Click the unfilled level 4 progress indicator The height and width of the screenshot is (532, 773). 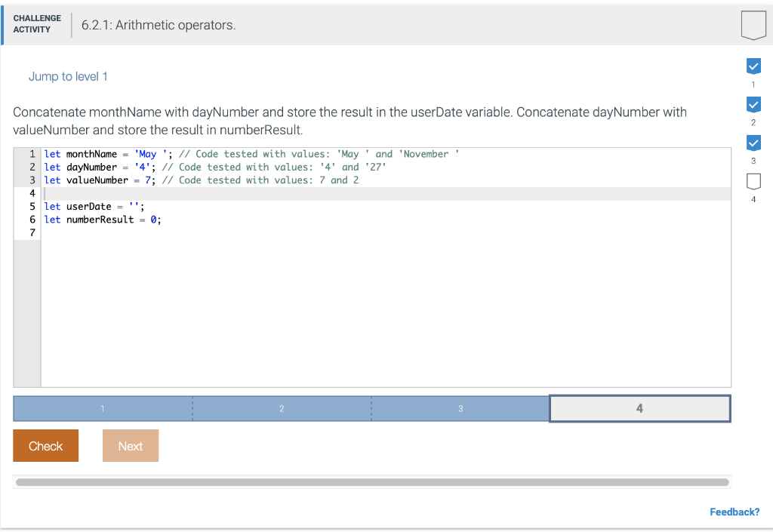point(753,181)
